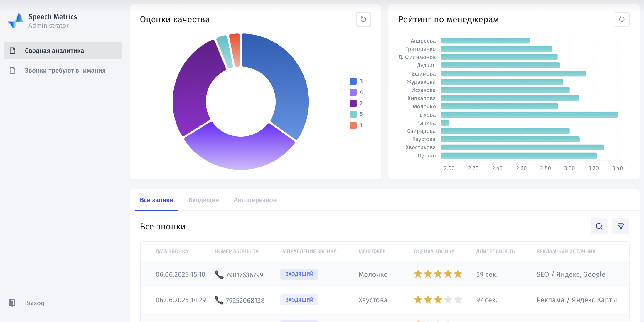This screenshot has height=322, width=644.
Task: Toggle legend item 2 in quality chart
Action: 356,103
